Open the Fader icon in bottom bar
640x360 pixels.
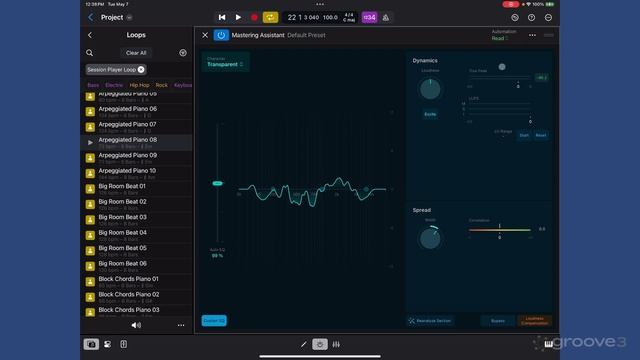tap(123, 344)
